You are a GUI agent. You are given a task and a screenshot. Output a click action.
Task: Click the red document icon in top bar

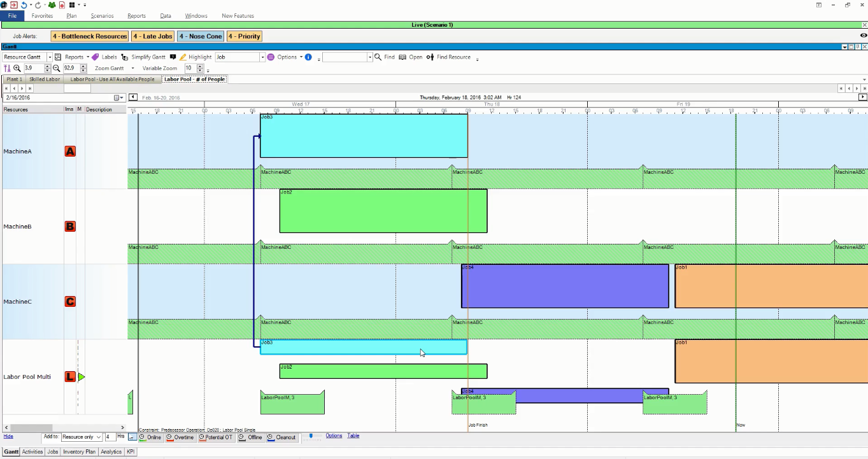pos(62,4)
